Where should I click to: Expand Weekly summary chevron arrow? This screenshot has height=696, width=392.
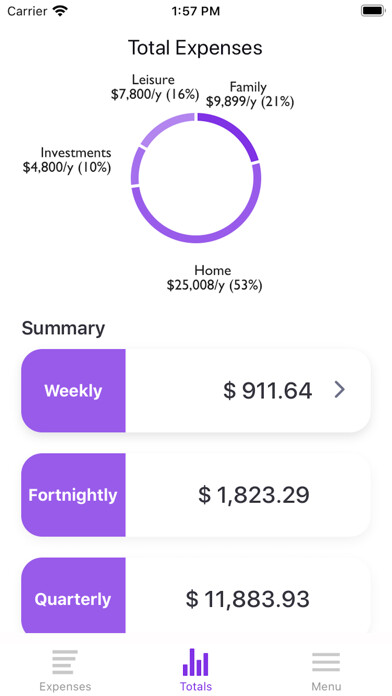point(340,390)
